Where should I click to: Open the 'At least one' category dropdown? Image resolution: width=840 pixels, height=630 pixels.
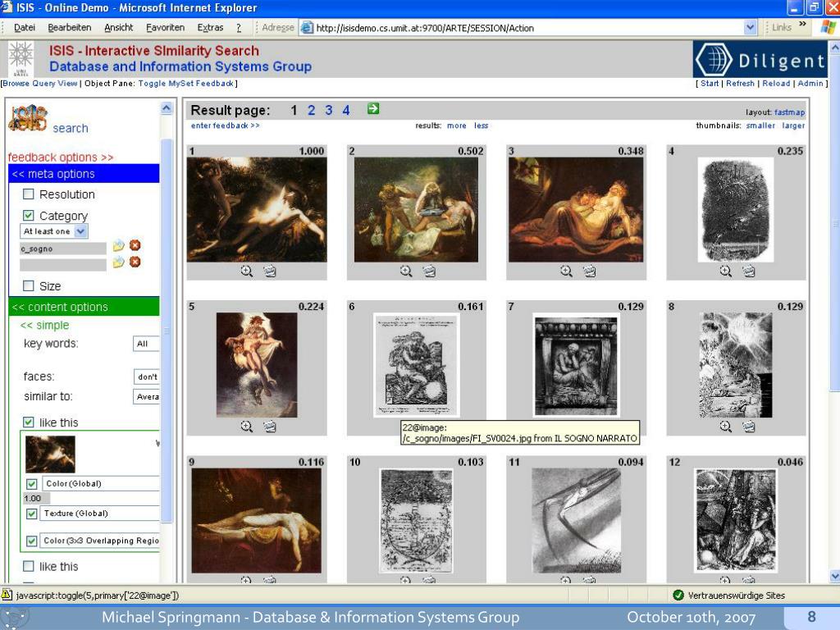pyautogui.click(x=54, y=231)
